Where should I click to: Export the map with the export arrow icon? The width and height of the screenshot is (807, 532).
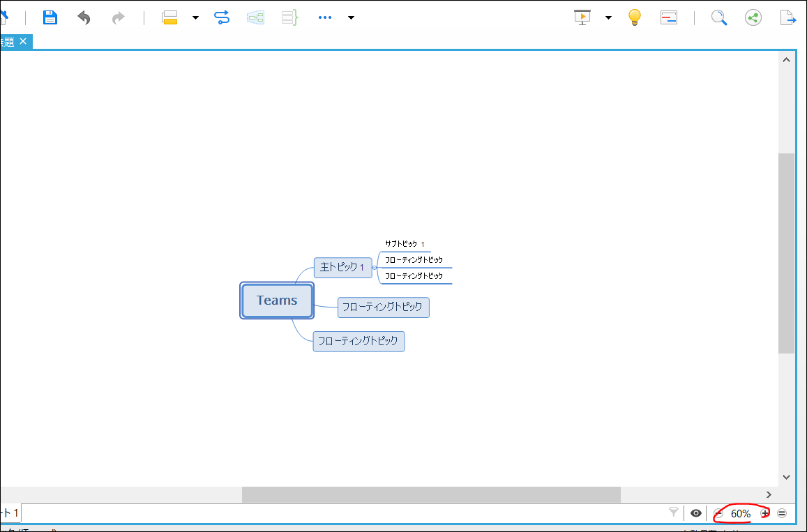pyautogui.click(x=788, y=17)
